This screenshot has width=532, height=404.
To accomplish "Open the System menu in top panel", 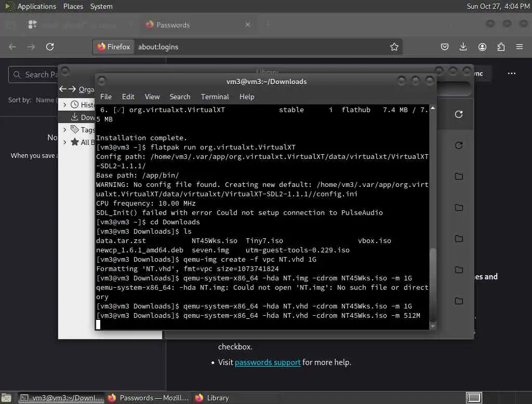I will (101, 6).
